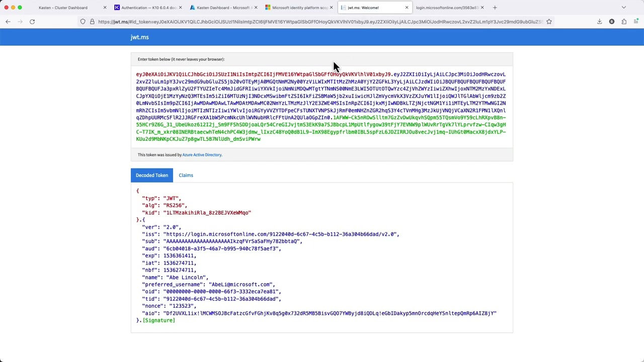Open a new browser tab

tap(495, 8)
